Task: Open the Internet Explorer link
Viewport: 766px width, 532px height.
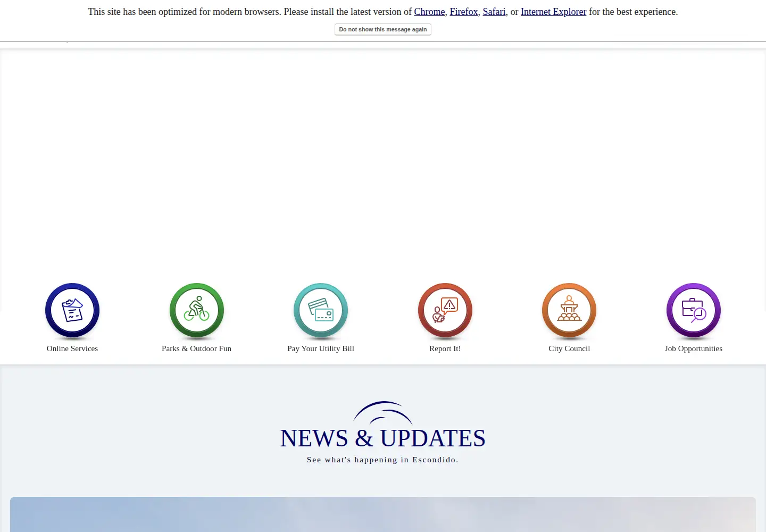Action: (x=553, y=12)
